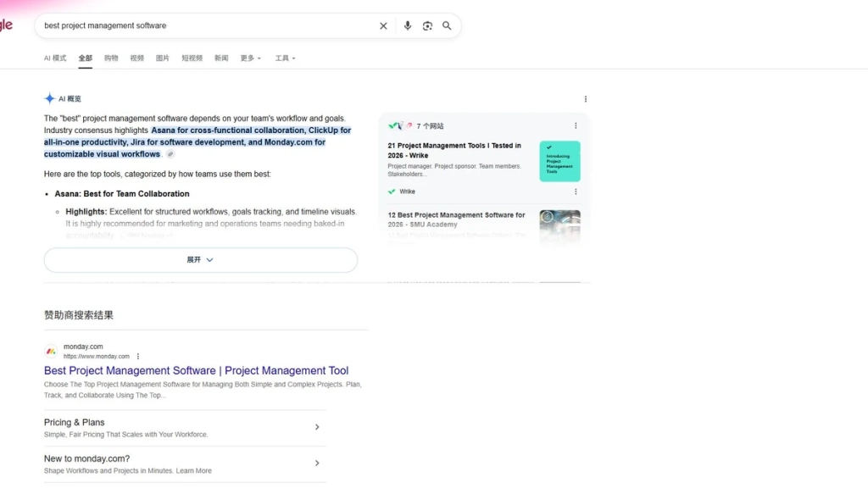
Task: Click the https://www.monday.com URL
Action: [97, 357]
